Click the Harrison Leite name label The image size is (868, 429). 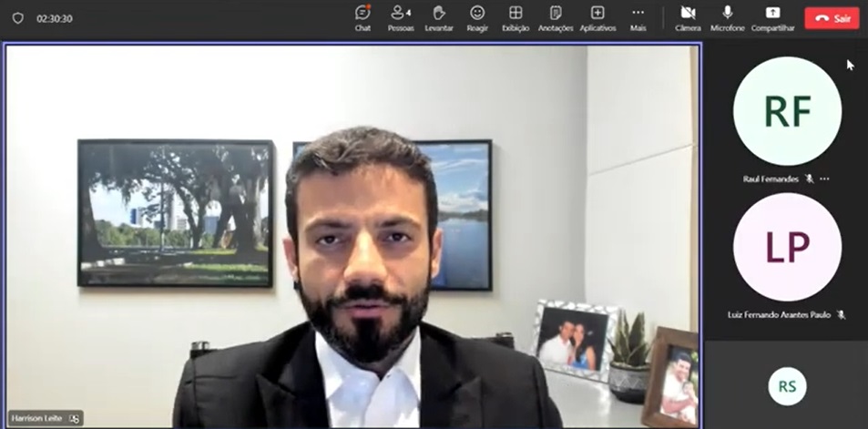pos(37,418)
